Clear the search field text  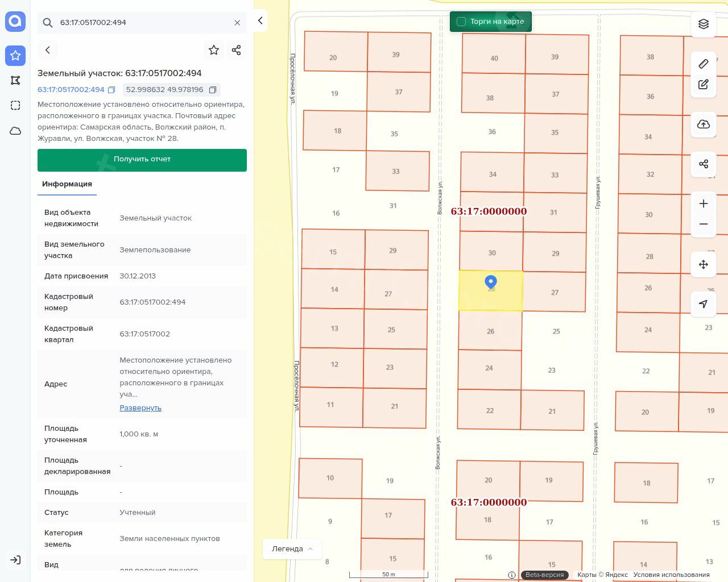point(237,23)
